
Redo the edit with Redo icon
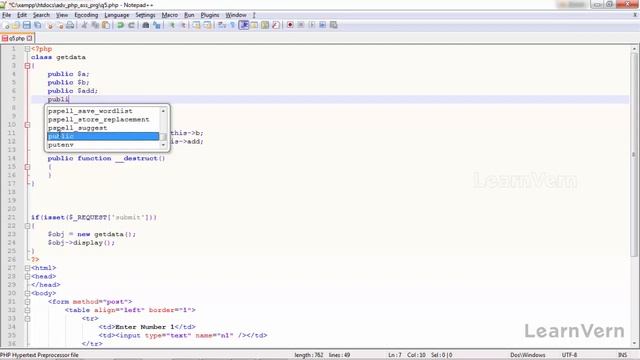pos(131,25)
